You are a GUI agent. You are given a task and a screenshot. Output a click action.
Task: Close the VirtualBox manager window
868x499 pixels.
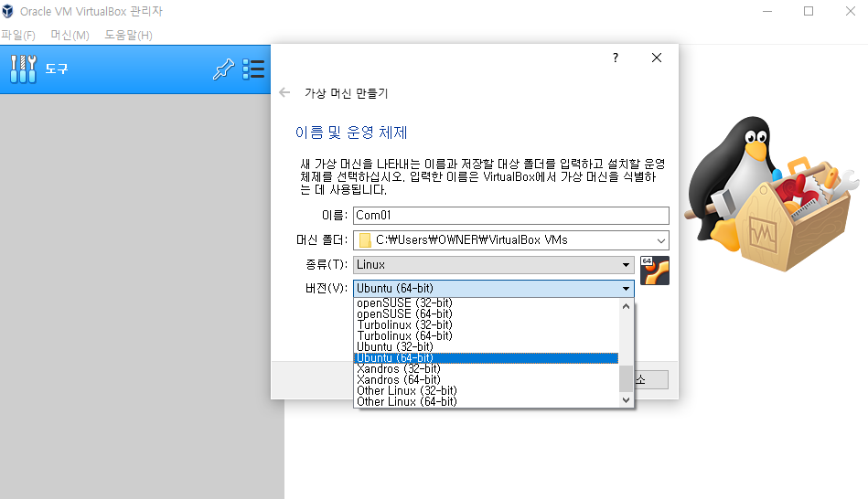tap(851, 11)
